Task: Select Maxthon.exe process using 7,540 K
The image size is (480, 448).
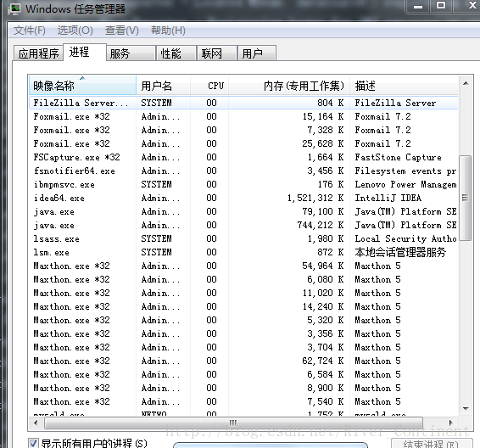Action: click(243, 401)
